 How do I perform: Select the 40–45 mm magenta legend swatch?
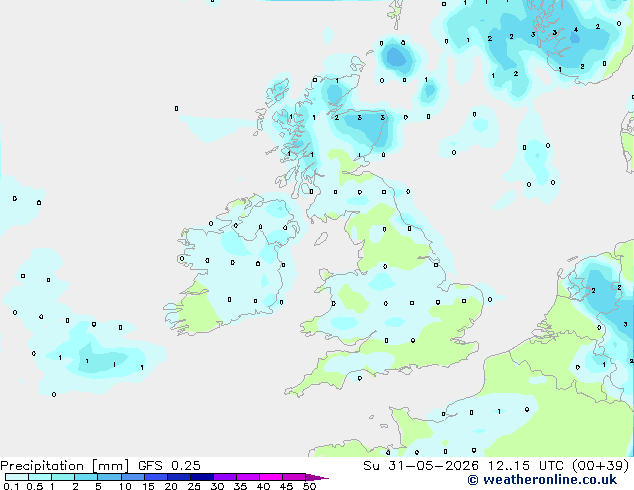pyautogui.click(x=271, y=477)
